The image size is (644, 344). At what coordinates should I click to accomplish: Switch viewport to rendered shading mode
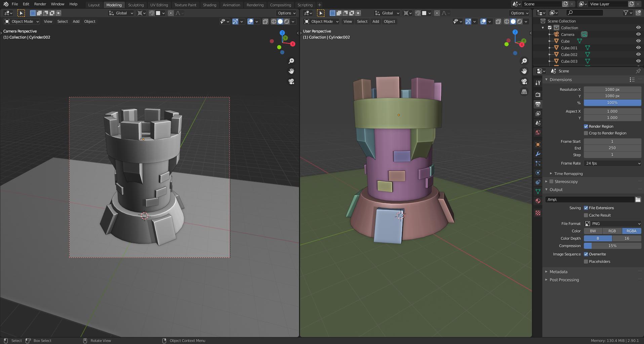point(286,21)
